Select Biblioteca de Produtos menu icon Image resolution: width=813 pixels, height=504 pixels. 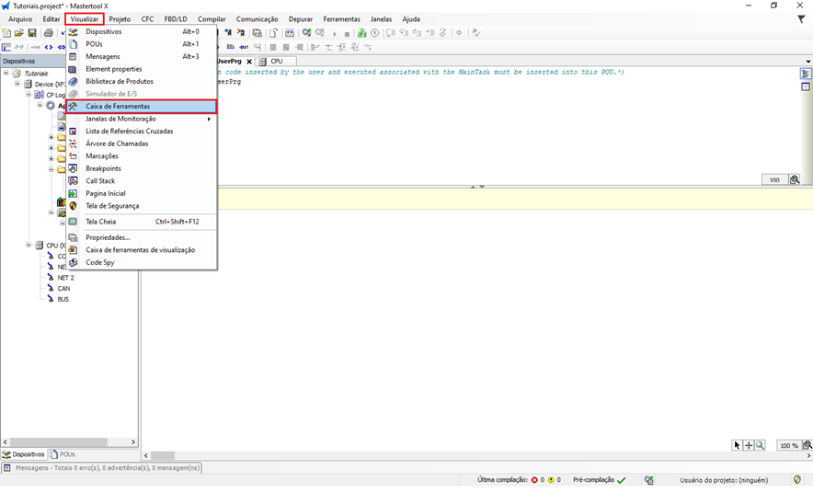coord(74,81)
